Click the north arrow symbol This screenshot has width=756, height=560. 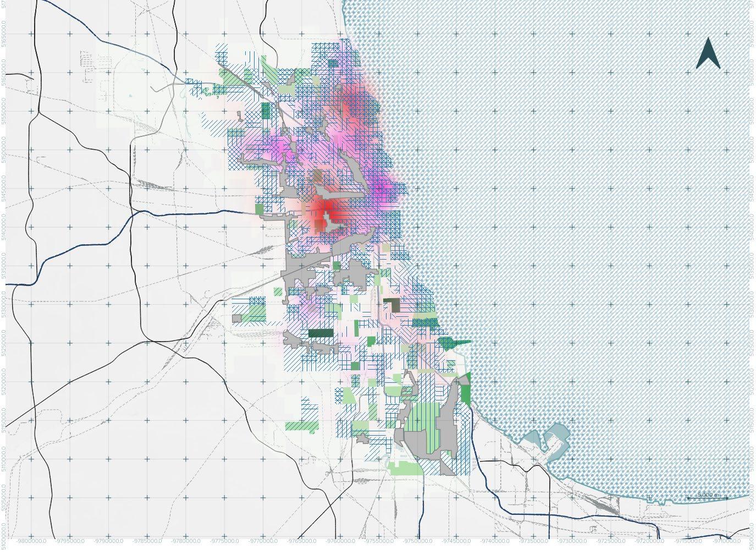point(708,53)
